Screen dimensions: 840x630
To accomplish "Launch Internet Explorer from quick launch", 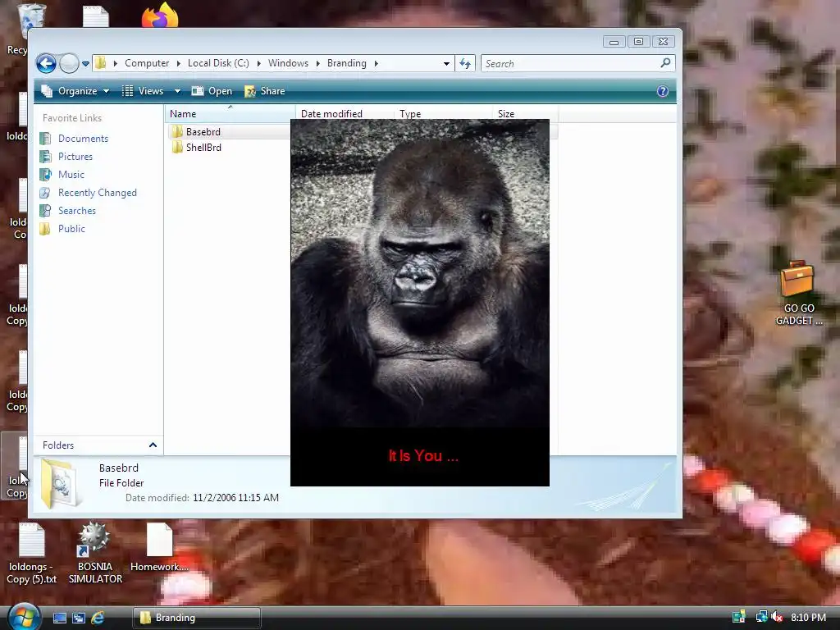I will [x=98, y=618].
